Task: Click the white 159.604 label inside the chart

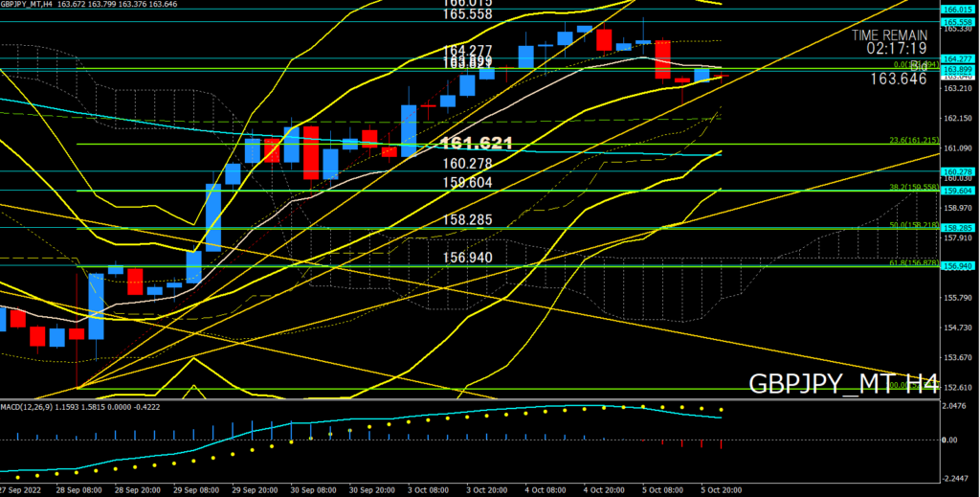Action: pos(467,183)
